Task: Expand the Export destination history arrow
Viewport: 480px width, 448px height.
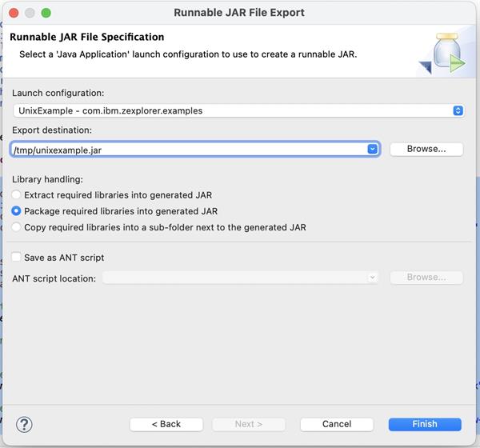Action: [x=373, y=149]
